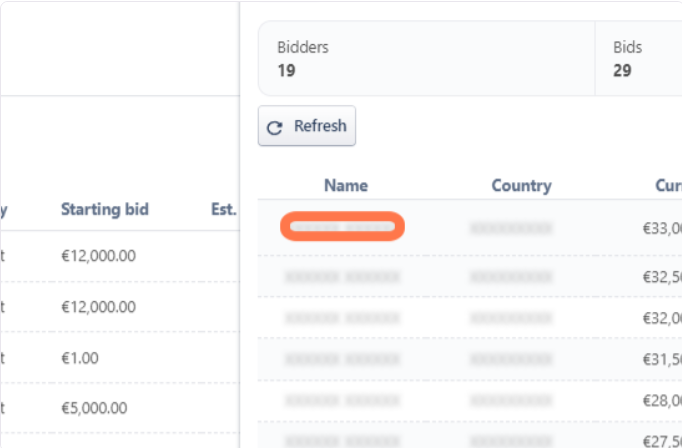Viewport: 682px width, 448px height.
Task: Click the blurred country in the first bidder row
Action: coord(510,228)
